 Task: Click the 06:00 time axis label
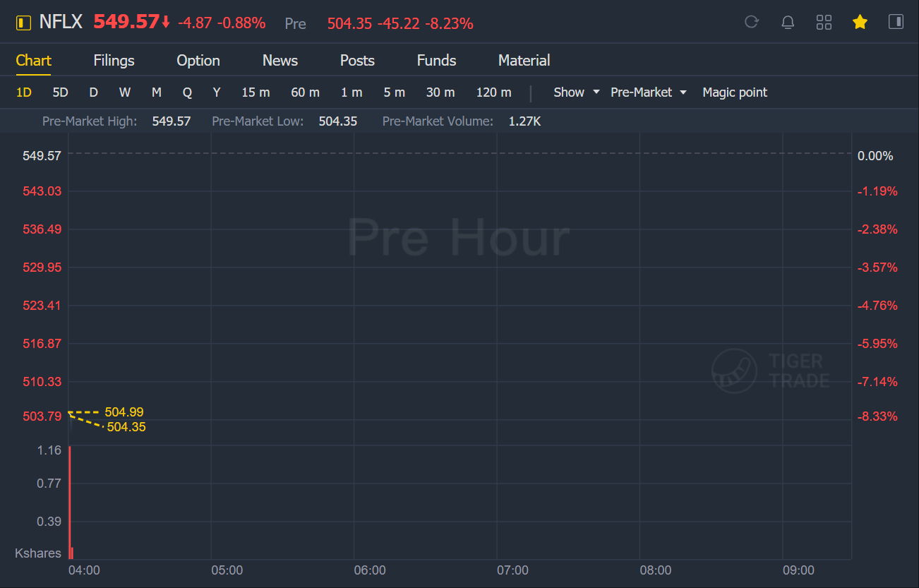(370, 570)
